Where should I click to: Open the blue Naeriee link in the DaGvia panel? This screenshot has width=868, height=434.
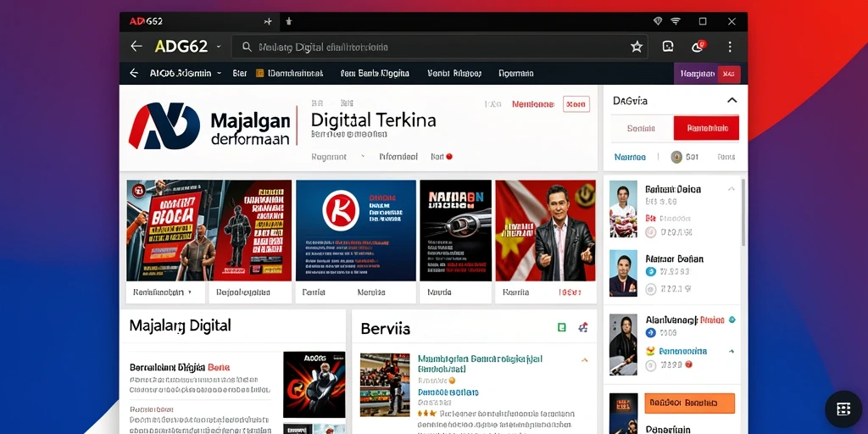coord(630,157)
